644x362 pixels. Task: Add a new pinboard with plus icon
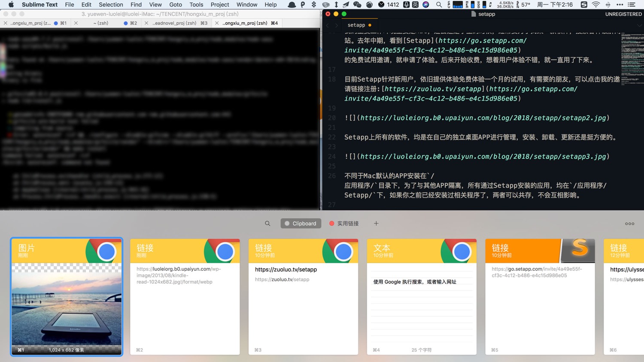tap(376, 223)
